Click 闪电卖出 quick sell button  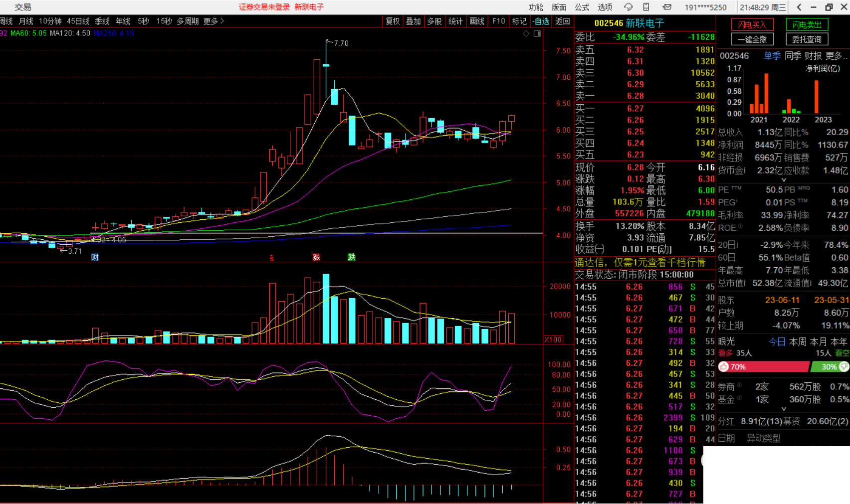807,24
